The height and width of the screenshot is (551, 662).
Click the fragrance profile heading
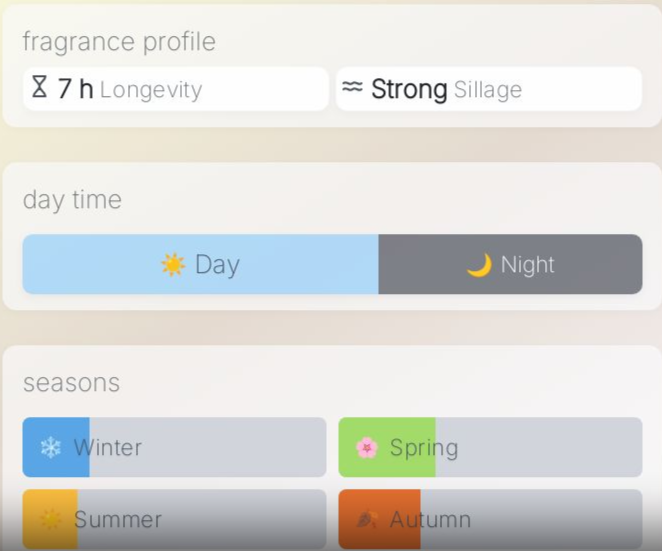119,42
